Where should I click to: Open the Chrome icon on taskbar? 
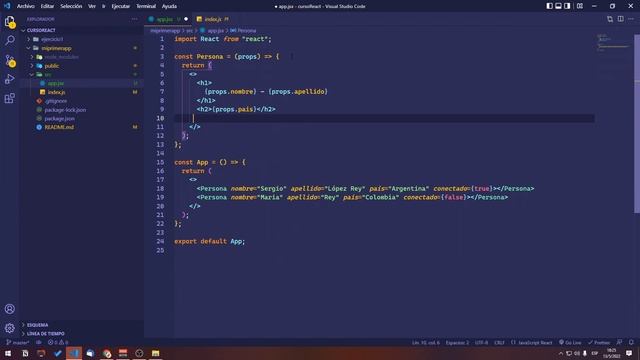click(x=107, y=353)
